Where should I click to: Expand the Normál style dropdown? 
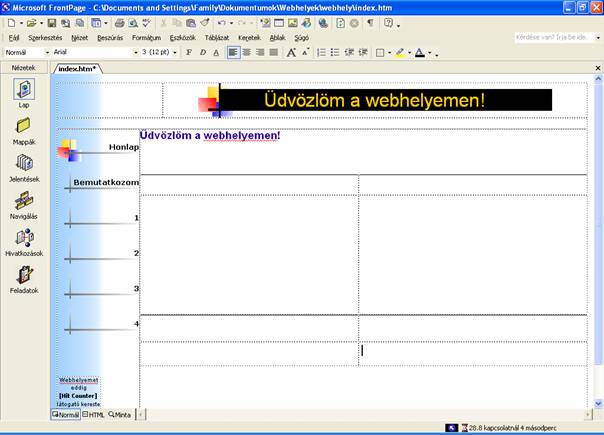click(x=46, y=52)
